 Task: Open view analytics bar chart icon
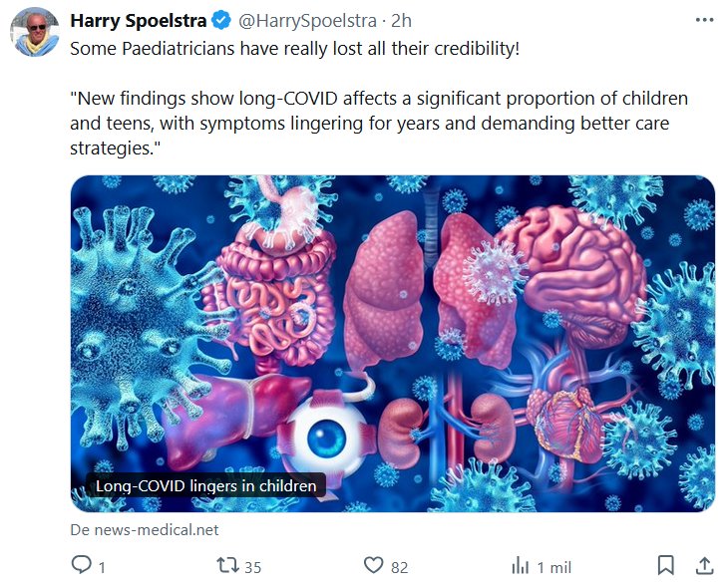(520, 566)
